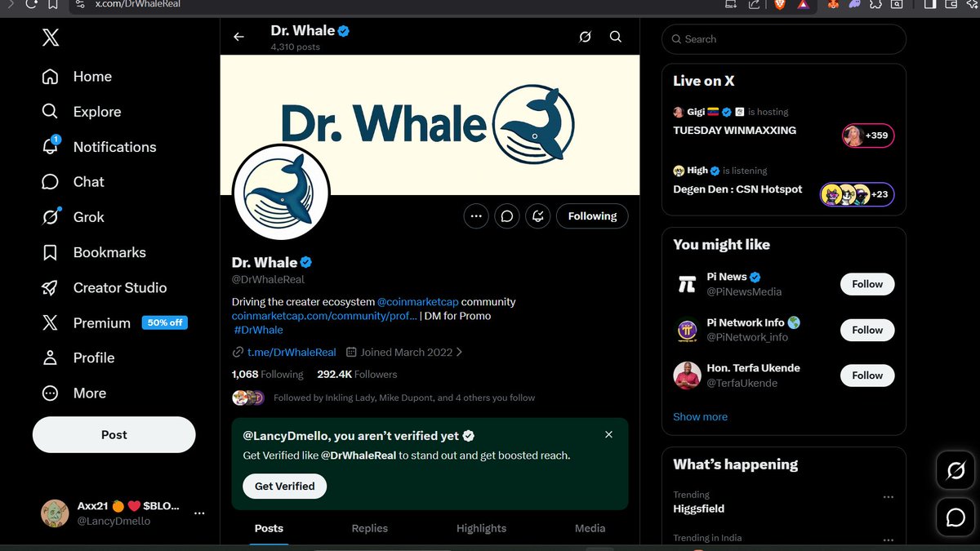Follow Pi Network Info
Viewport: 980px width, 551px height.
click(x=867, y=330)
